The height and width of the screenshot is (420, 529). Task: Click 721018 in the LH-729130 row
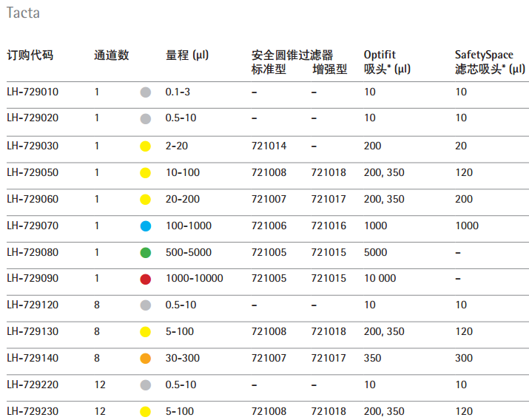click(x=328, y=332)
